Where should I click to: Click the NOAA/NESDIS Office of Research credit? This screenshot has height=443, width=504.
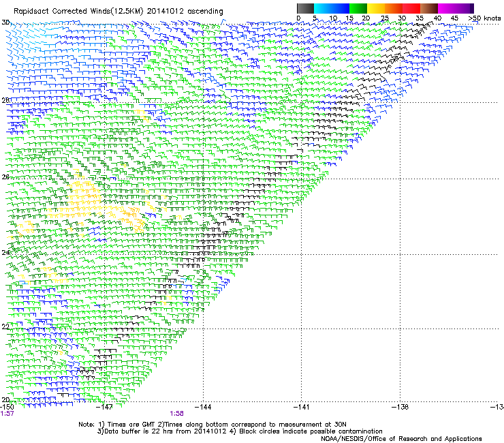coord(401,439)
